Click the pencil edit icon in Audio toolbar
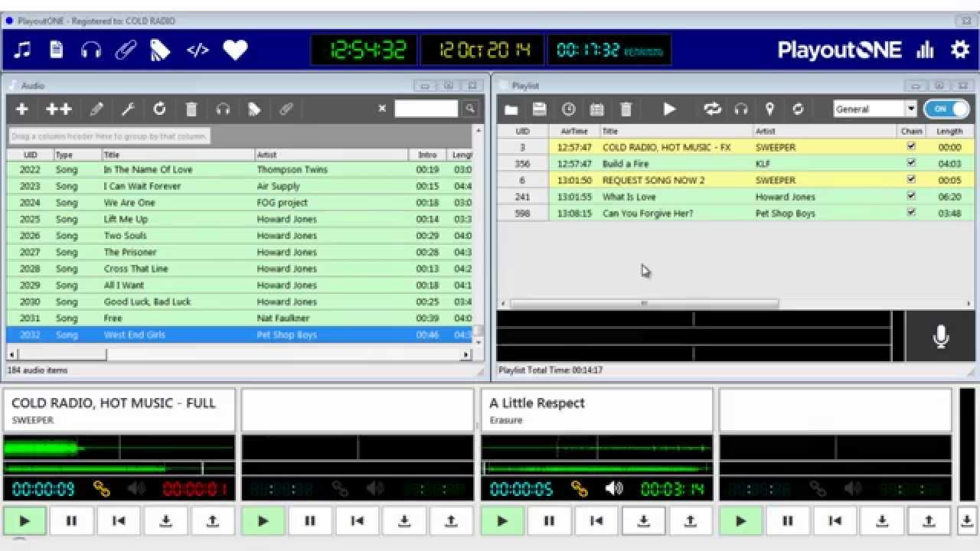Viewport: 980px width, 551px height. tap(96, 109)
